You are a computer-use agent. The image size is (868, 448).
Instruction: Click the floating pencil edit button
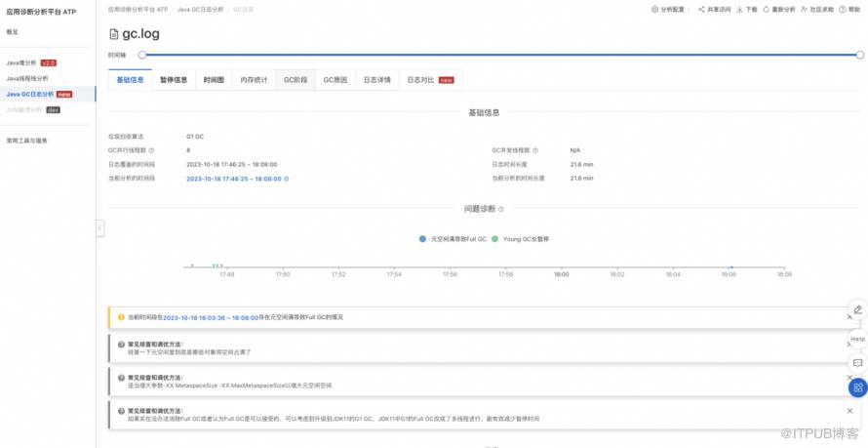coord(857,309)
